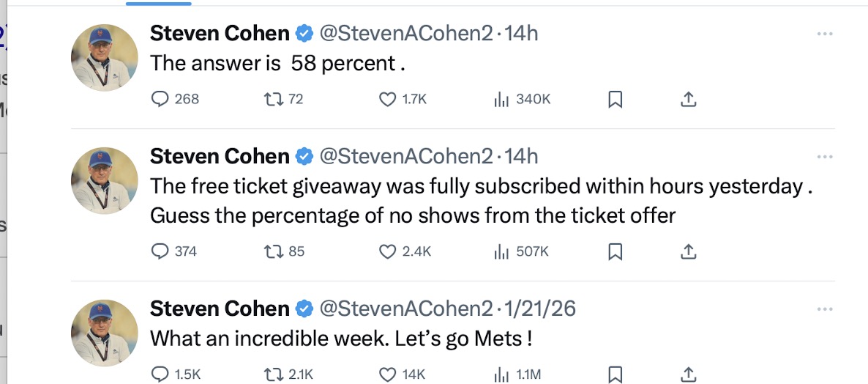Like the 'Let's go Mets' tweet
This screenshot has width=868, height=384.
(388, 374)
